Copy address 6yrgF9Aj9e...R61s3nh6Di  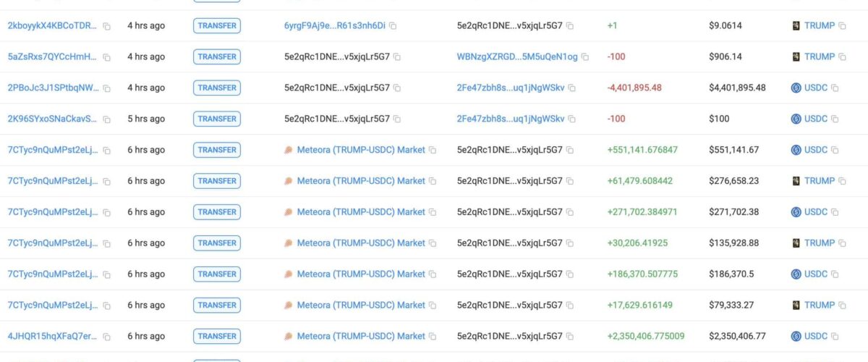[393, 26]
